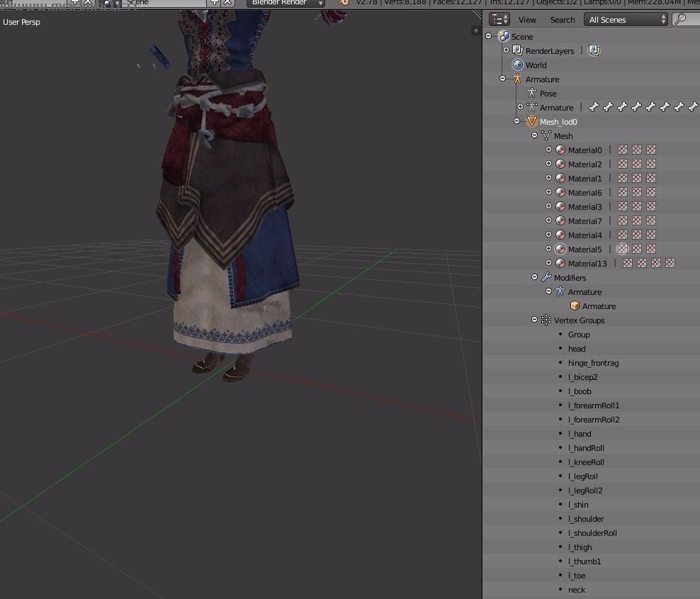Screen dimensions: 700x599
Task: Select the 'l_forearmRoll1' vertex group
Action: click(594, 405)
